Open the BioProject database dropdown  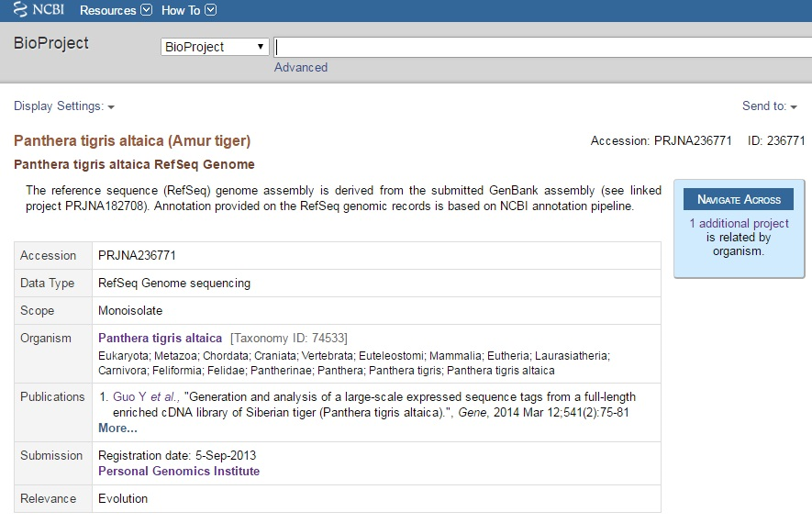pos(215,47)
